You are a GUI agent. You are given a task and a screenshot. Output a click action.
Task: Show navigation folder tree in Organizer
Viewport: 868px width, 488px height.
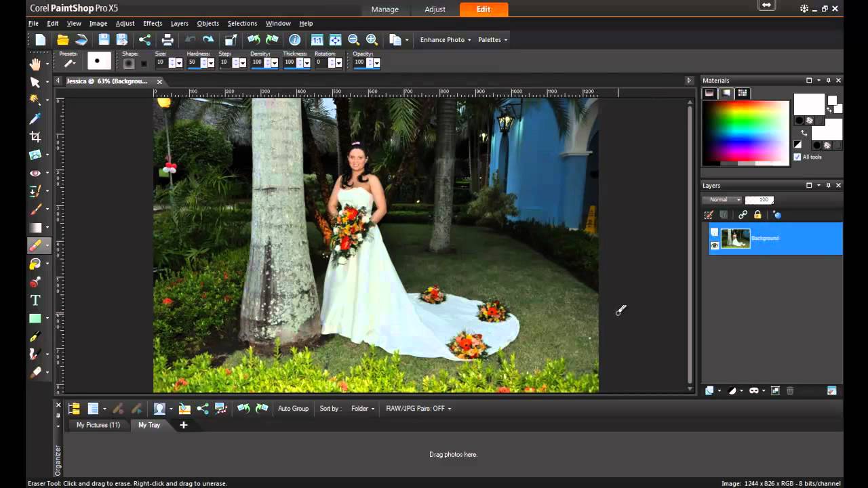(75, 409)
